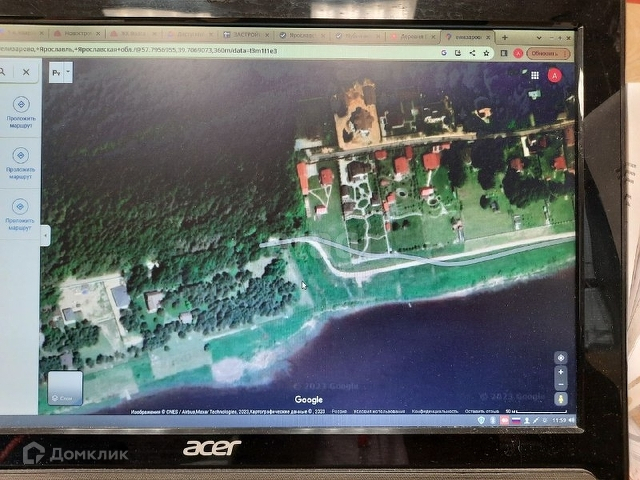The image size is (640, 480).
Task: Open the red Google account avatar on map
Action: tap(554, 76)
